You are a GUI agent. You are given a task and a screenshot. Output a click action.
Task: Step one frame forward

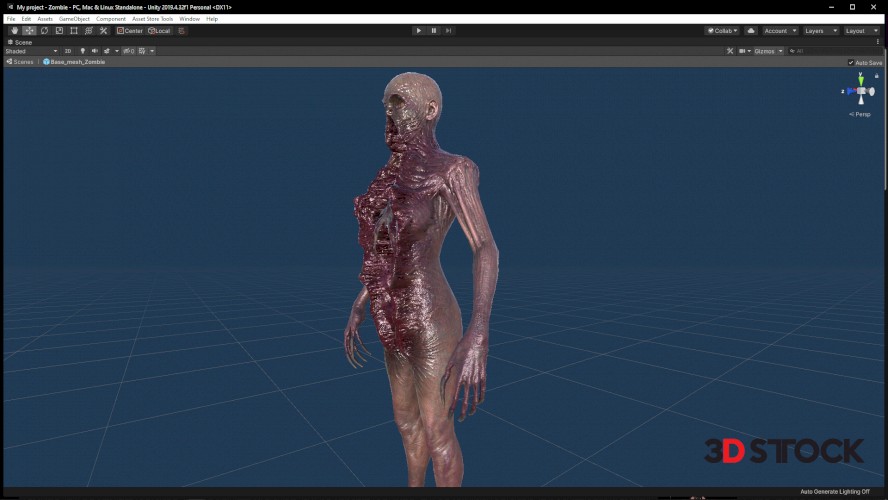(x=449, y=31)
